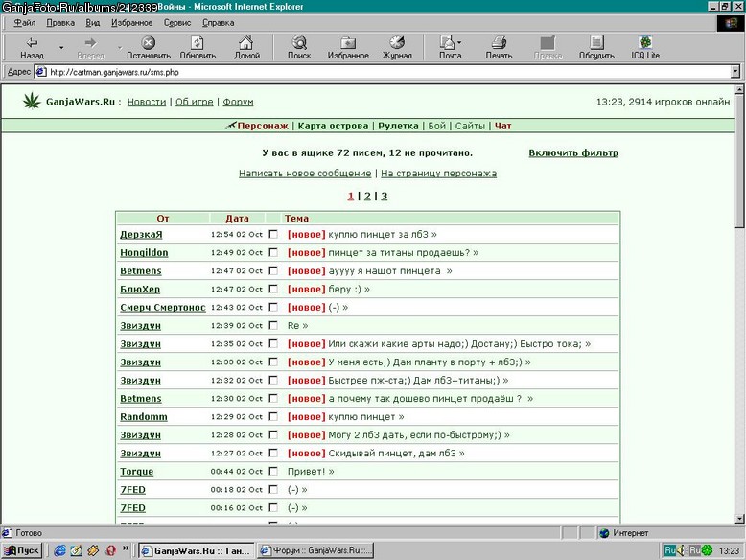The width and height of the screenshot is (746, 560).
Task: Open the address bar dropdown arrow
Action: tap(735, 72)
